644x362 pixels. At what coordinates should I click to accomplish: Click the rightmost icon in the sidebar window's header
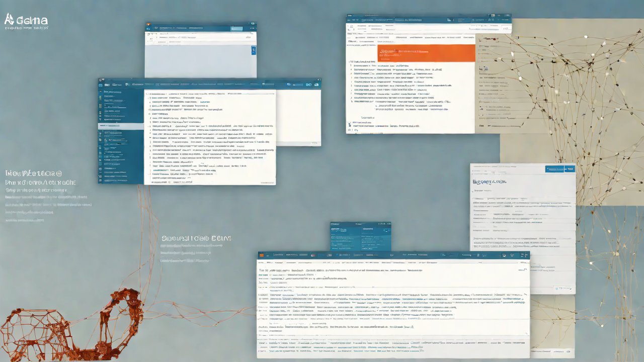(316, 85)
